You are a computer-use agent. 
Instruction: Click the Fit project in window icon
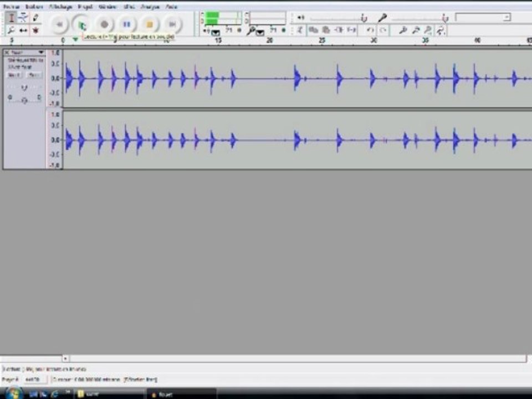441,30
